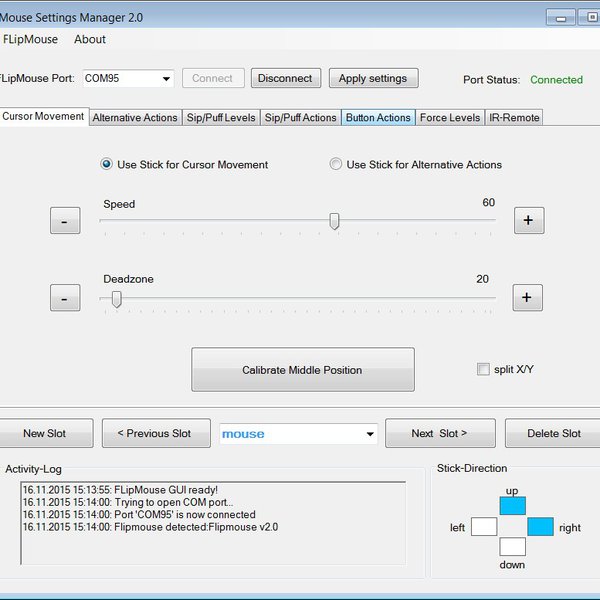
Task: Switch to the Sip/Puff Levels tab
Action: tap(220, 118)
